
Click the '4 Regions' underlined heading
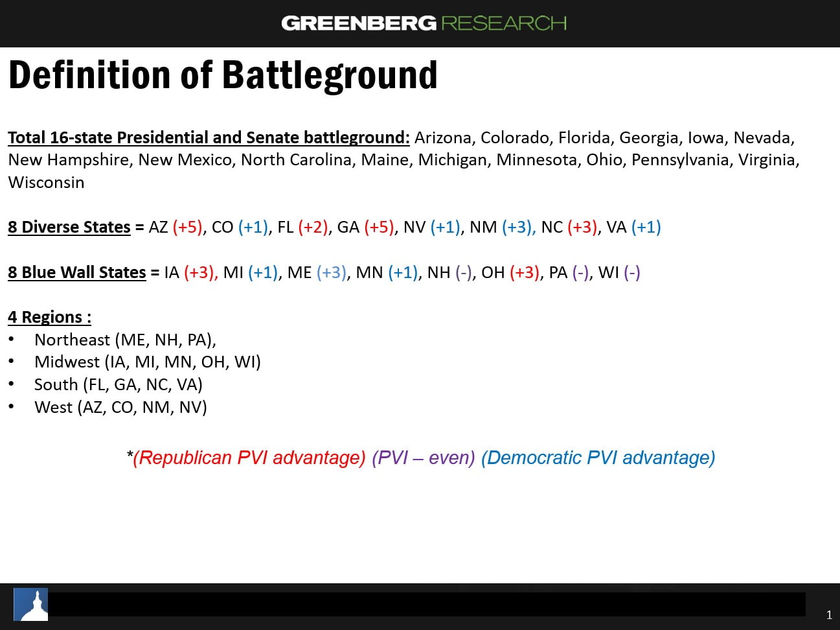point(49,317)
